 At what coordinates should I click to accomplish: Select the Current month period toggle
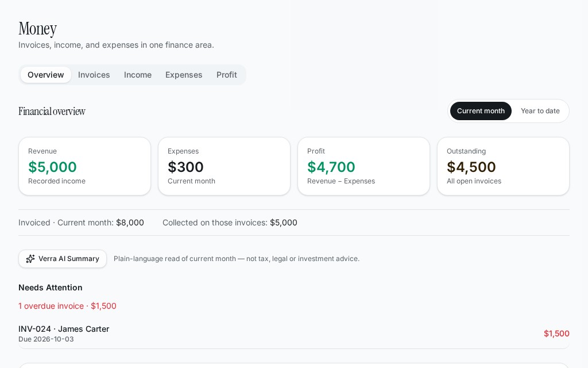[x=481, y=111]
